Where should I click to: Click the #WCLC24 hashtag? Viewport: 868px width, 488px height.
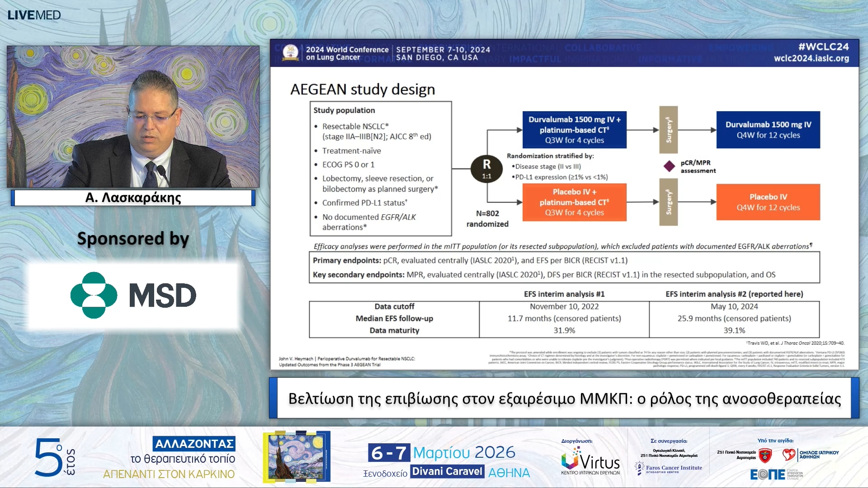pyautogui.click(x=823, y=47)
